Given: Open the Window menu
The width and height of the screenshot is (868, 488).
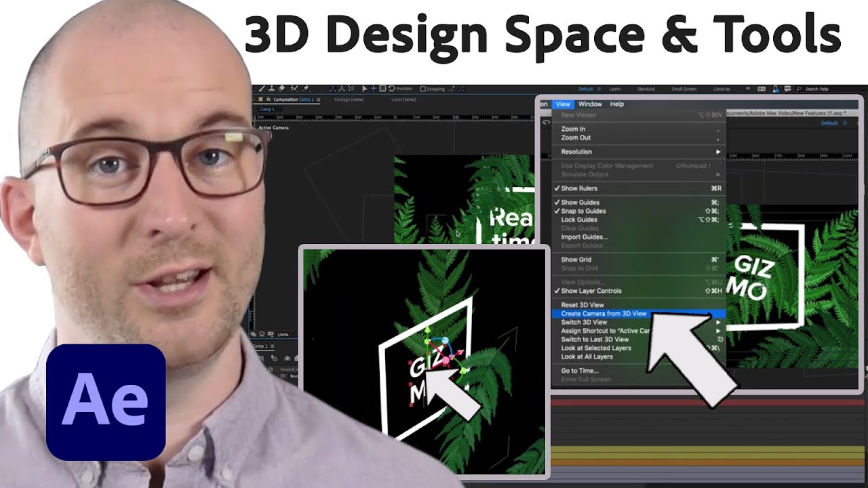Looking at the screenshot, I should pyautogui.click(x=590, y=104).
